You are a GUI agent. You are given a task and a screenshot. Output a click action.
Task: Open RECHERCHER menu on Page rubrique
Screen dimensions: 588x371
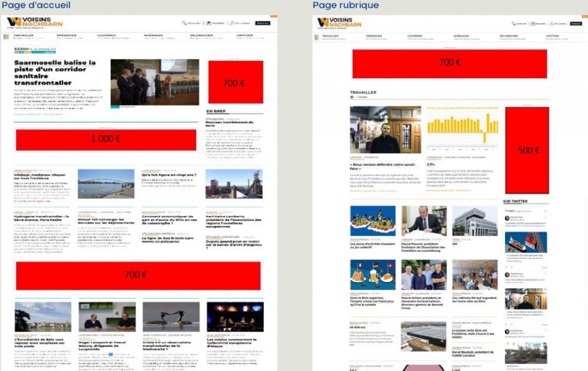click(509, 36)
